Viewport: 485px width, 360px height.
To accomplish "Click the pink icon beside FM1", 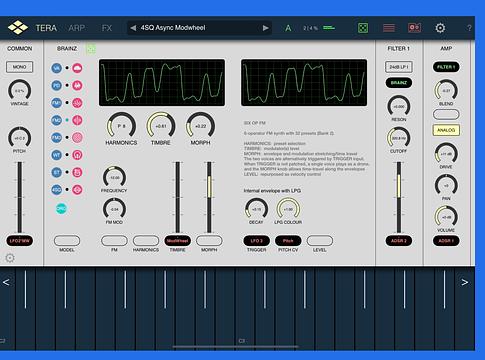I will [x=77, y=103].
